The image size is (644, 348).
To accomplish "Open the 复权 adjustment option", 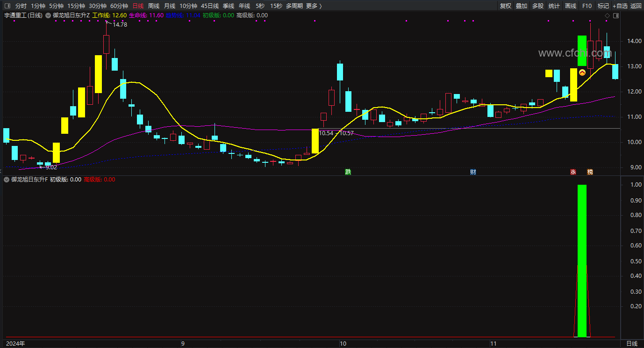I will tap(506, 6).
